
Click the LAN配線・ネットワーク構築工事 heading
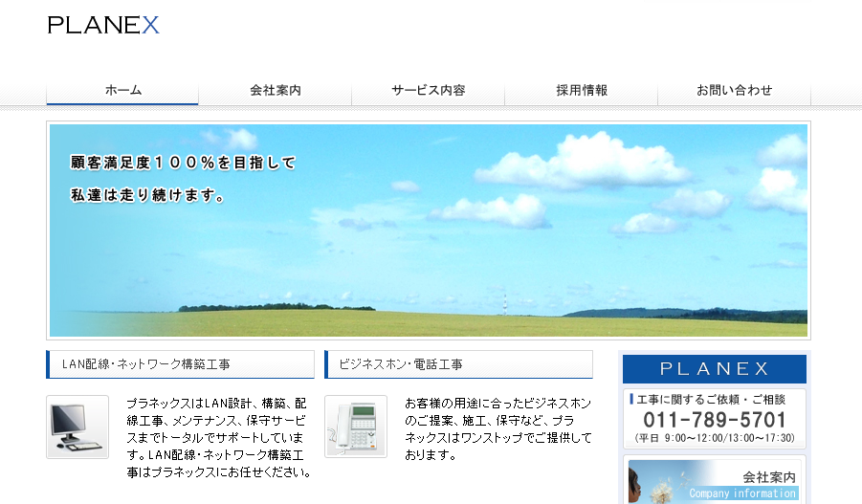click(x=180, y=364)
